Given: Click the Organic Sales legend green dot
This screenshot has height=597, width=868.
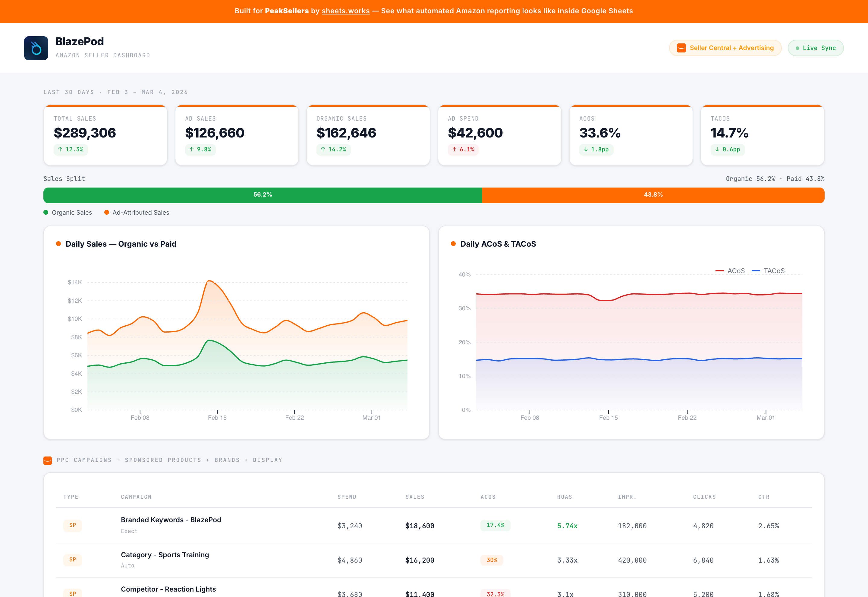Looking at the screenshot, I should (46, 213).
